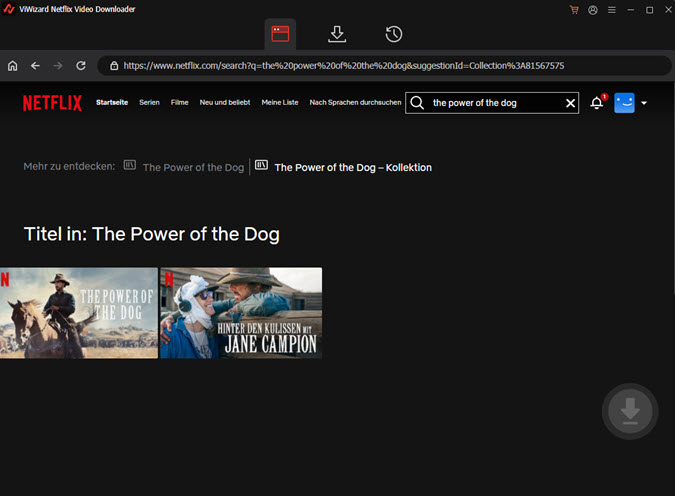The width and height of the screenshot is (675, 496).
Task: Open the shopping cart icon
Action: (x=574, y=9)
